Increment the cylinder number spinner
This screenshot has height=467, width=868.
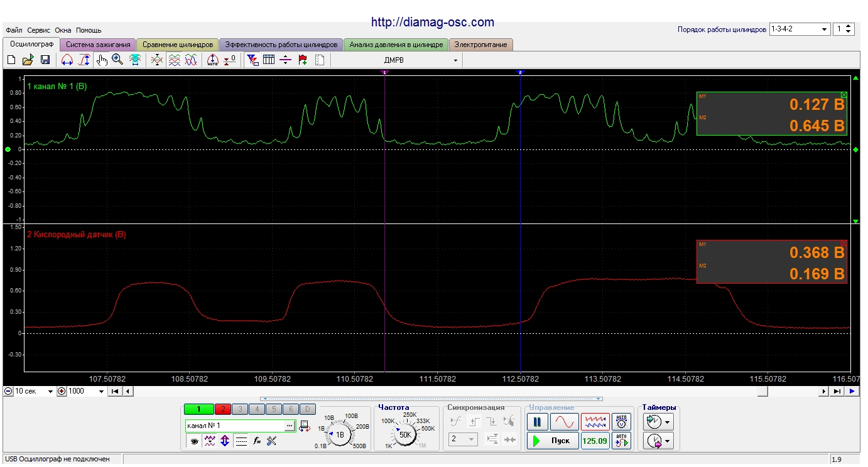(x=849, y=26)
